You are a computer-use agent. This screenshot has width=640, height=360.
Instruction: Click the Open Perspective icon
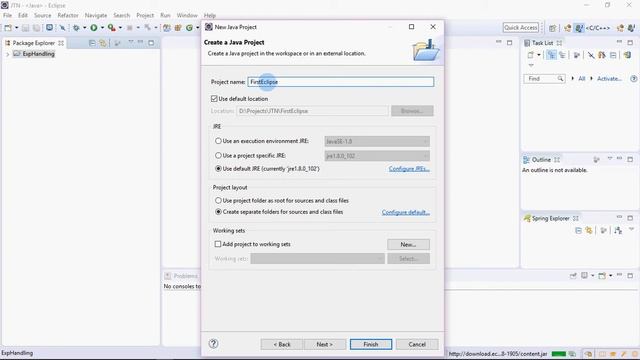(552, 28)
